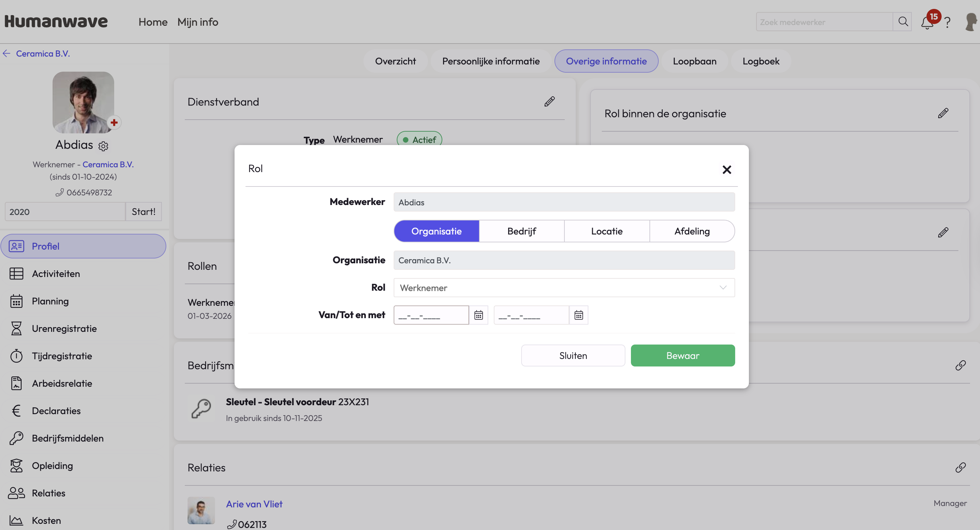Click the Van start date input field
Image resolution: width=980 pixels, height=530 pixels.
431,315
